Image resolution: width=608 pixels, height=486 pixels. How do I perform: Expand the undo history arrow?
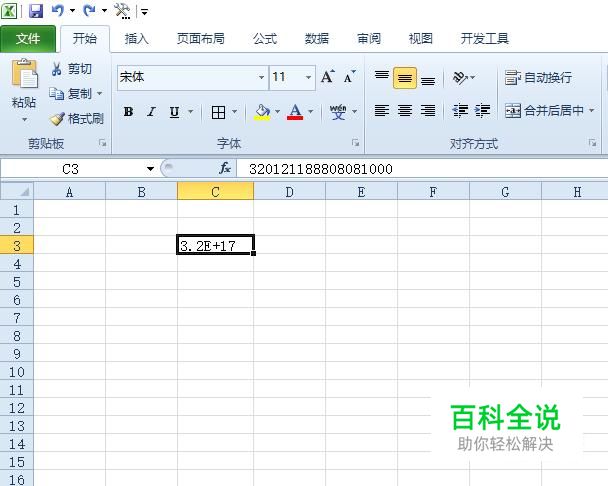click(73, 11)
